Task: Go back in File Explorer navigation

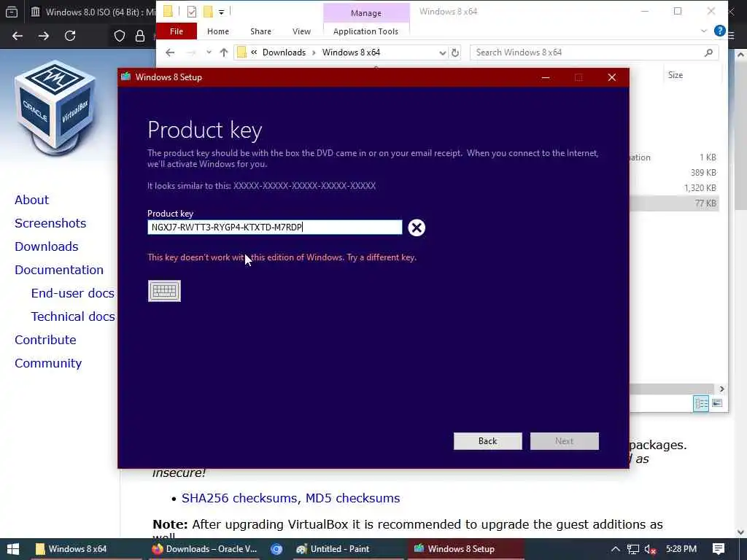Action: tap(170, 52)
